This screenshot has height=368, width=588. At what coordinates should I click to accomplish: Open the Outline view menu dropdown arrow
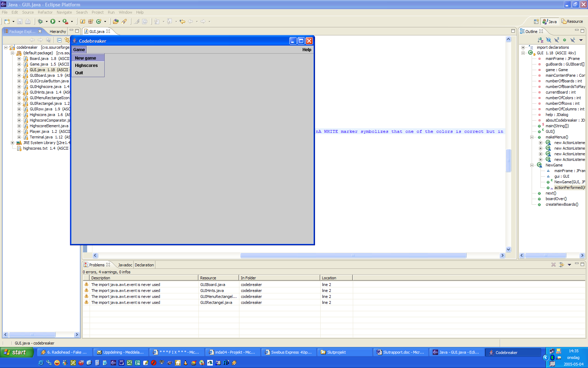[x=581, y=40]
